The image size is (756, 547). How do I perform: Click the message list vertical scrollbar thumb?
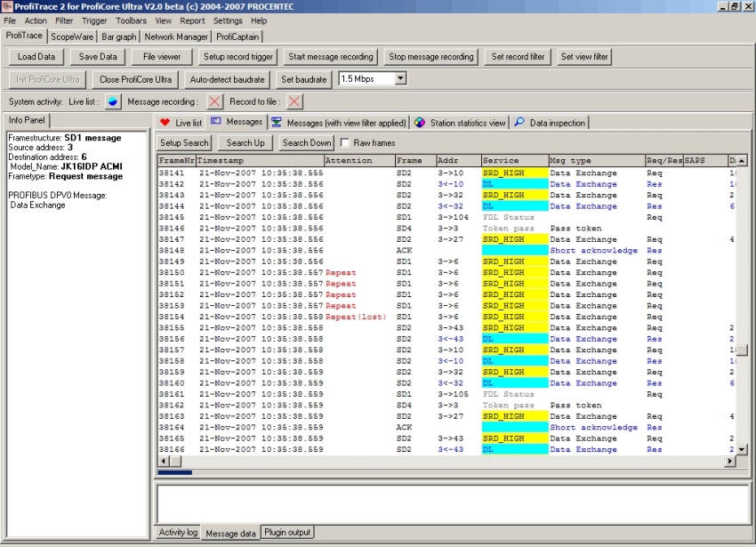click(x=742, y=350)
